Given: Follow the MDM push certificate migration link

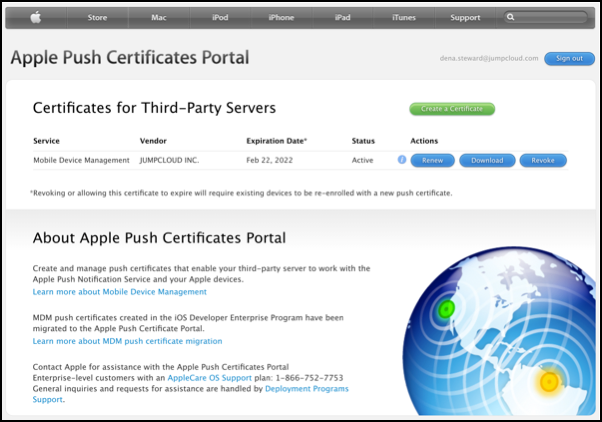Looking at the screenshot, I should pos(127,341).
